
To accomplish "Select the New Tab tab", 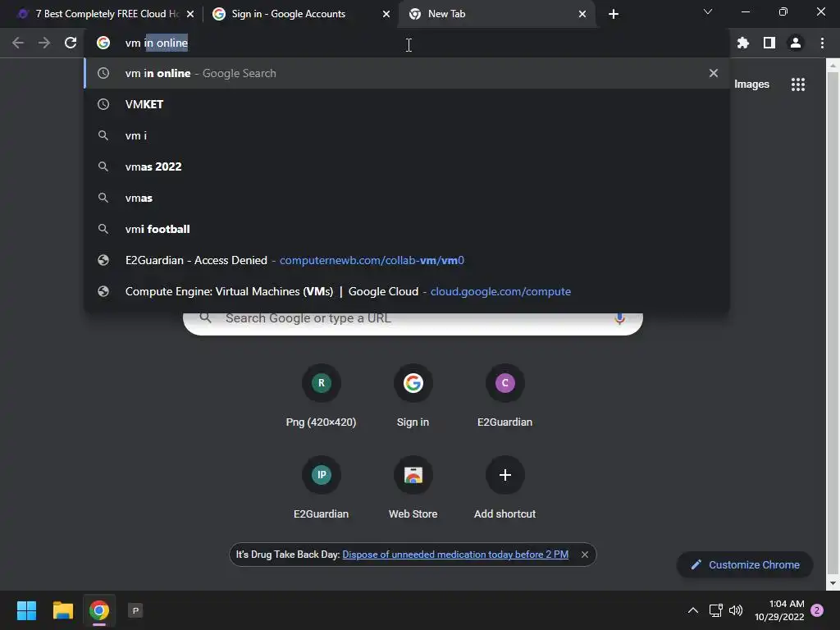I will 495,14.
